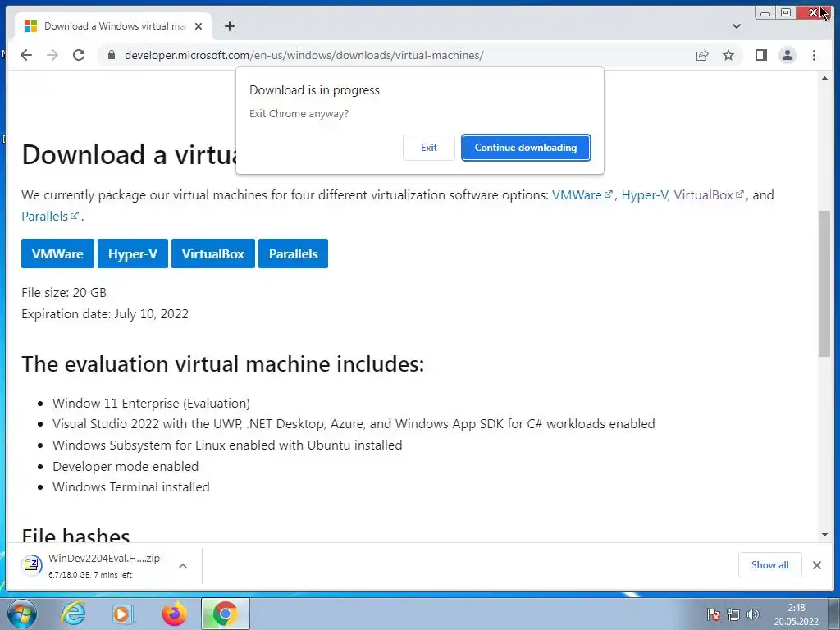Open the Hyper-V hyperlink in the paragraph
This screenshot has height=630, width=840.
point(644,195)
